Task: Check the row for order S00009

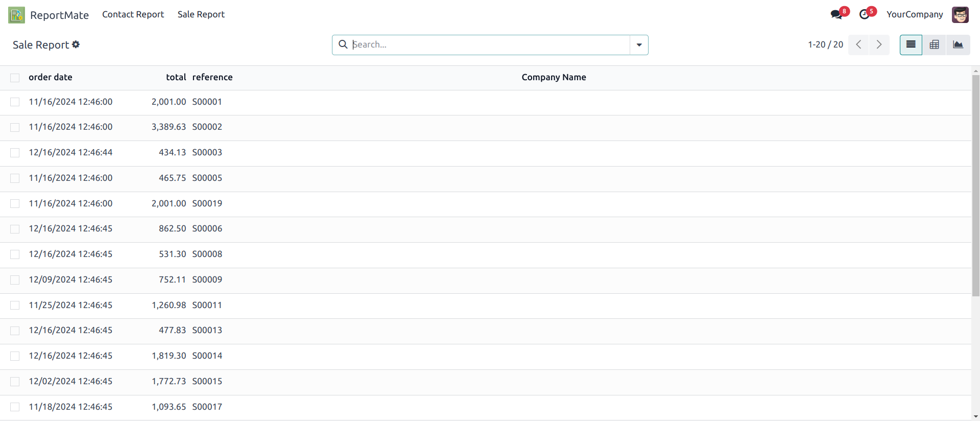Action: tap(15, 280)
